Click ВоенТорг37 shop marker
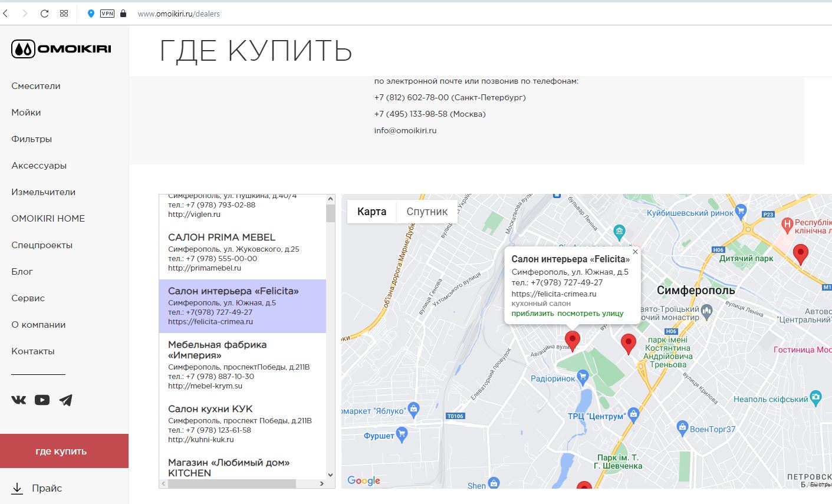 click(x=682, y=427)
